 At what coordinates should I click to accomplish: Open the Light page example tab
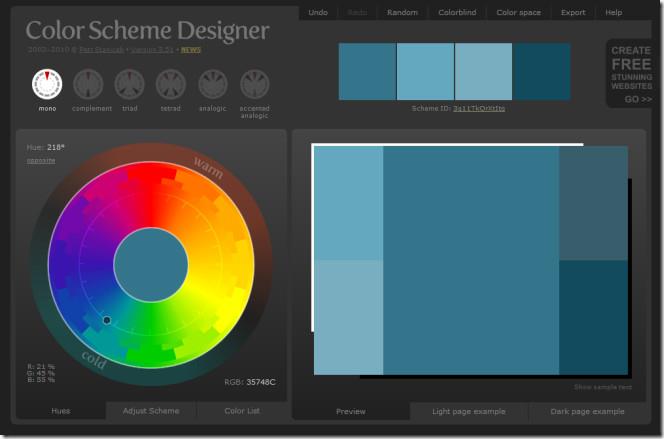tap(468, 411)
